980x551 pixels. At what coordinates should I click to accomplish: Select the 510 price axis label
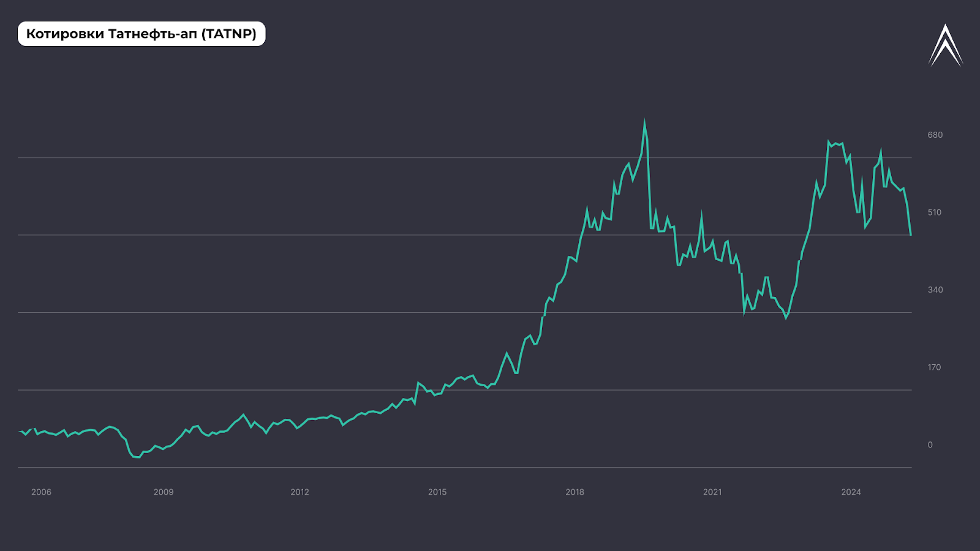click(935, 212)
